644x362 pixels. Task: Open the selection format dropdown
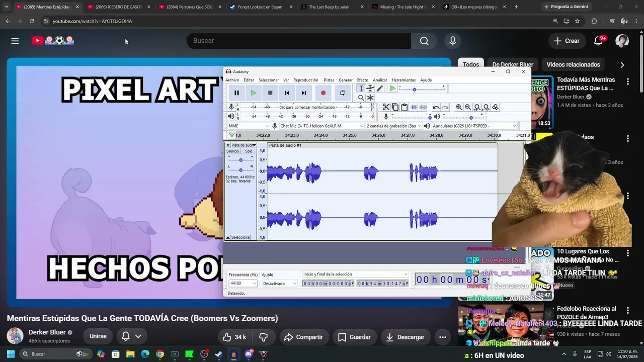(355, 274)
